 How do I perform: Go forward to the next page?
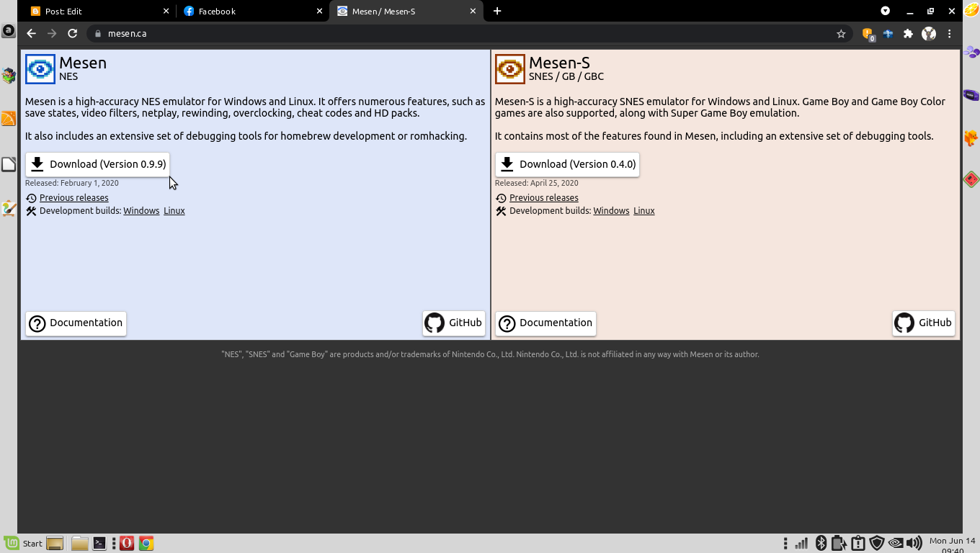click(52, 33)
